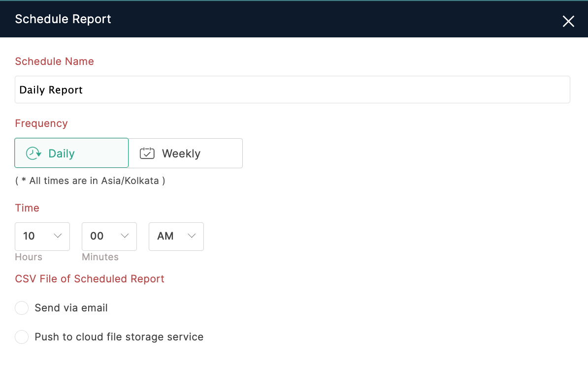Click the minutes value 00
Viewport: 588px width, 366px height.
tap(97, 236)
